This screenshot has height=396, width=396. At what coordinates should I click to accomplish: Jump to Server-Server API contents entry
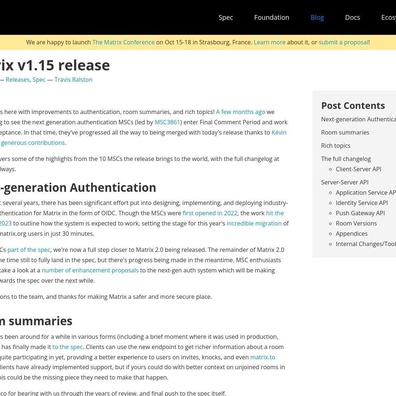(x=345, y=182)
